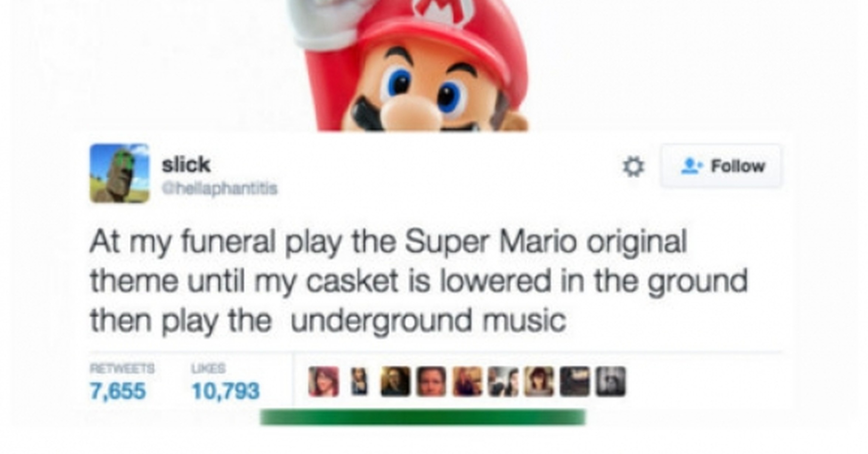Image resolution: width=868 pixels, height=454 pixels.
Task: Visit the slick display name link
Action: [x=186, y=164]
